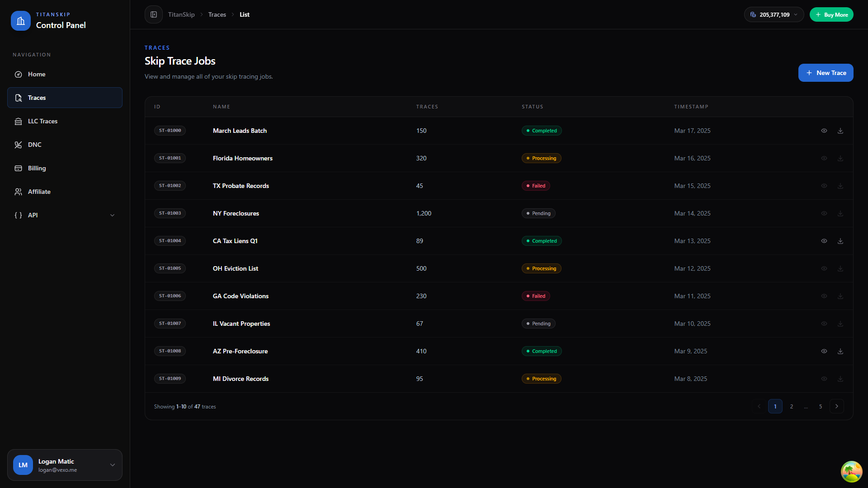The width and height of the screenshot is (868, 488).
Task: View the CA Tax Liens Q1 trace (eye icon)
Action: pos(824,241)
